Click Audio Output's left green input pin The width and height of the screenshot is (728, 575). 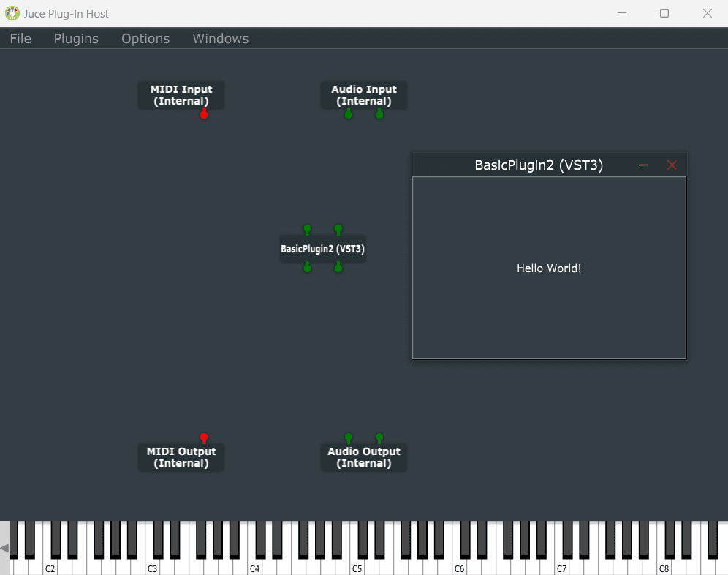(x=349, y=437)
